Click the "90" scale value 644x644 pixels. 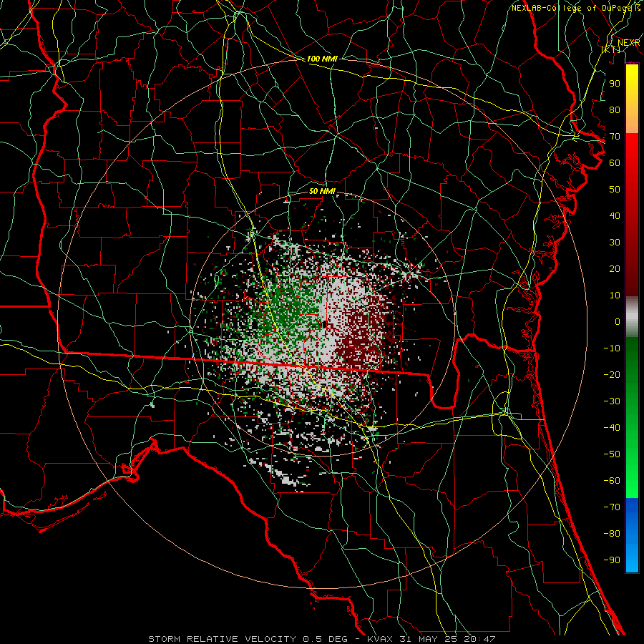[x=615, y=84]
